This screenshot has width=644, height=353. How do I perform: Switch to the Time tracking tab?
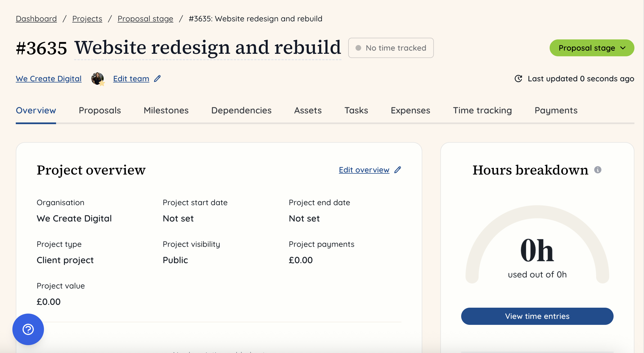coord(482,110)
